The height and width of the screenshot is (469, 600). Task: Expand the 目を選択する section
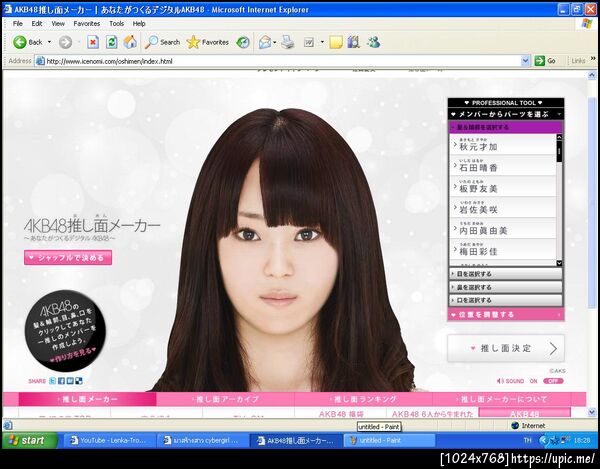tap(505, 274)
